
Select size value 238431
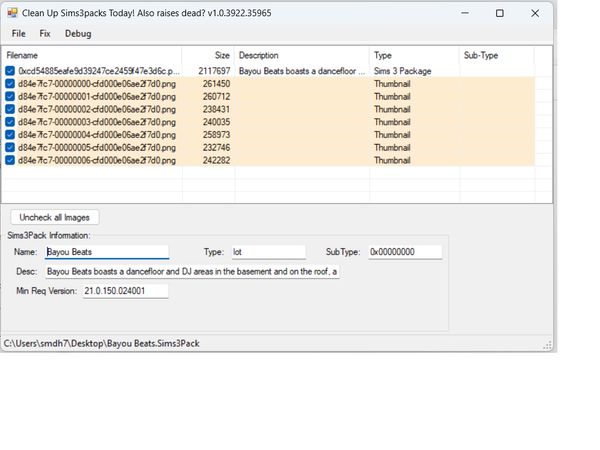(x=217, y=109)
